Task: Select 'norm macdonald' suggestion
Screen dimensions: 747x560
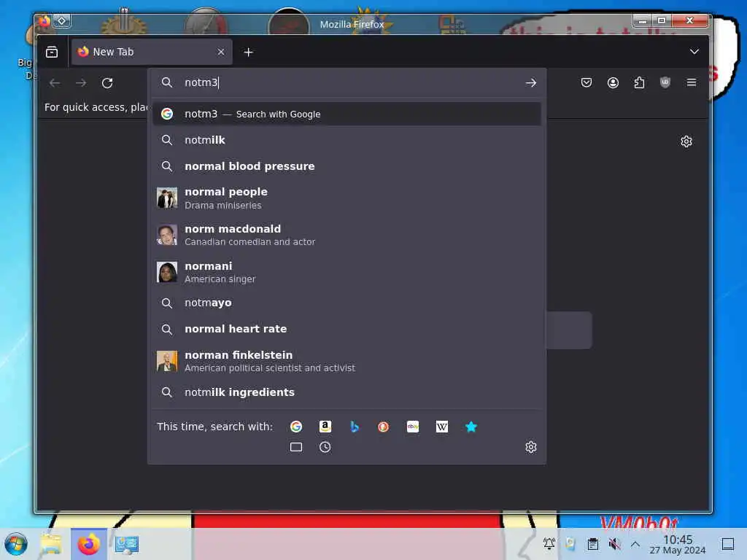Action: [347, 235]
